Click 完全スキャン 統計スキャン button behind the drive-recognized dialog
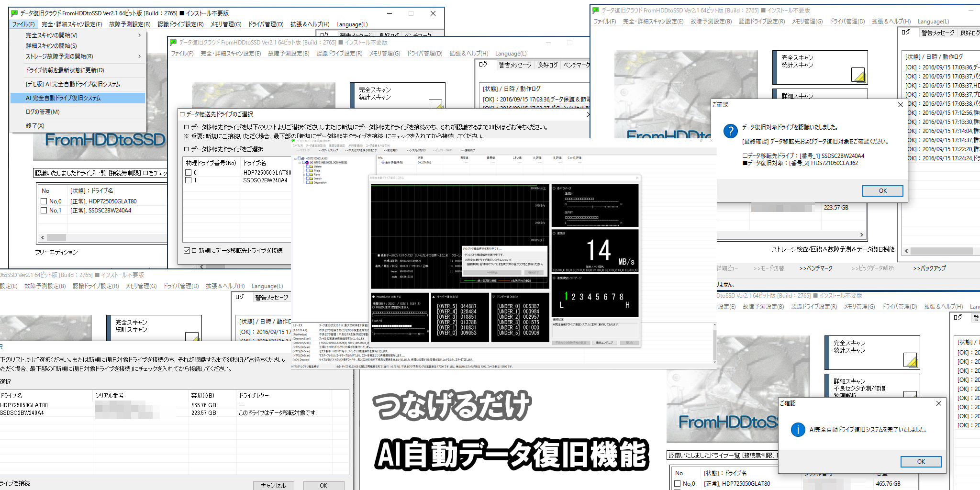 point(820,67)
